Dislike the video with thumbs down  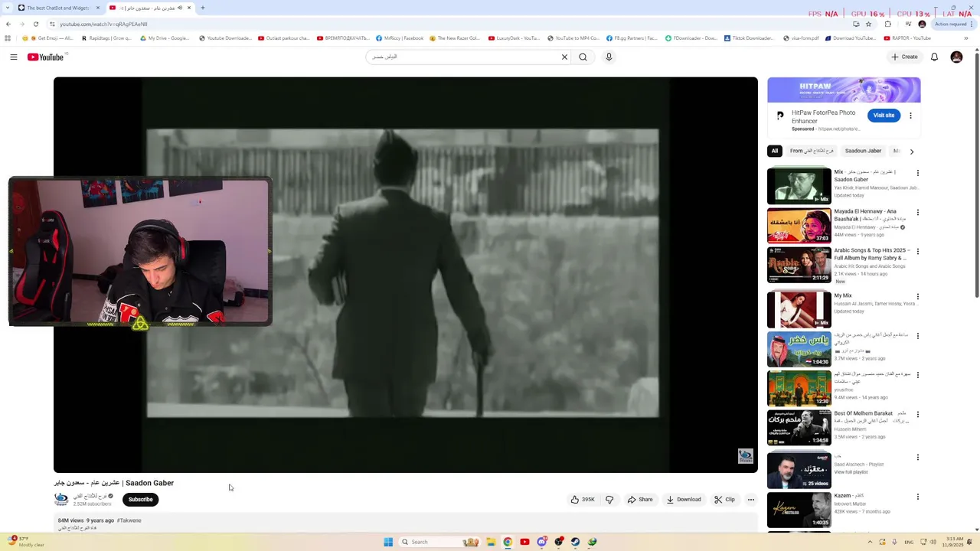[x=609, y=500]
